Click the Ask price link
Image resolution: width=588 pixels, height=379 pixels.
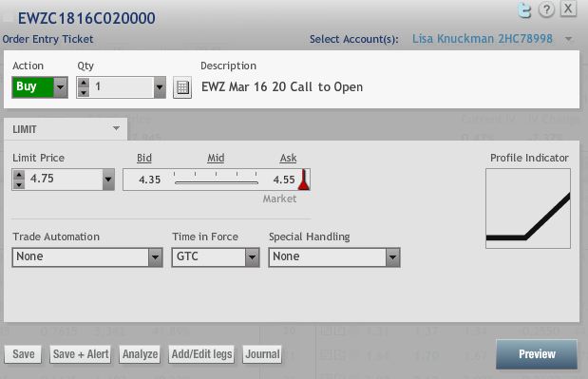[289, 159]
